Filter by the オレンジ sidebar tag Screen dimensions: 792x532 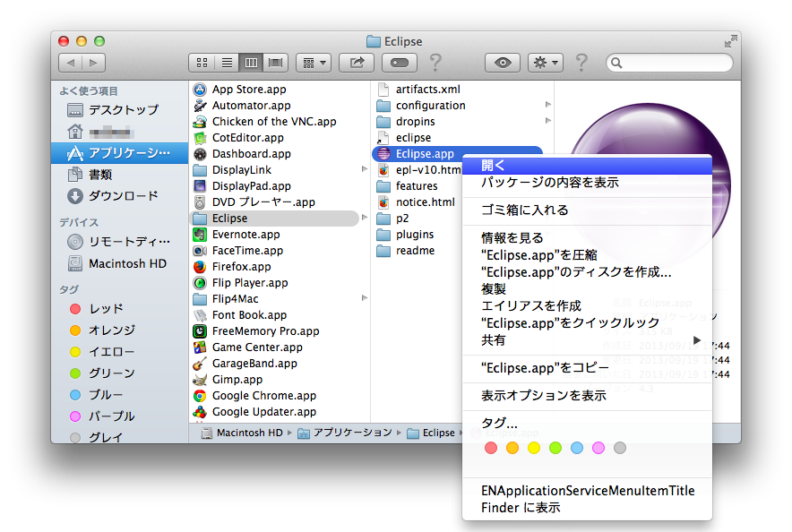tap(119, 330)
